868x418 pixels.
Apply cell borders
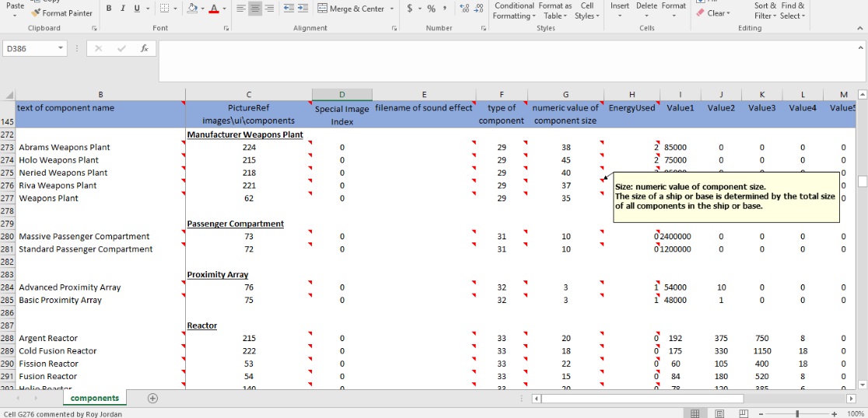click(164, 9)
